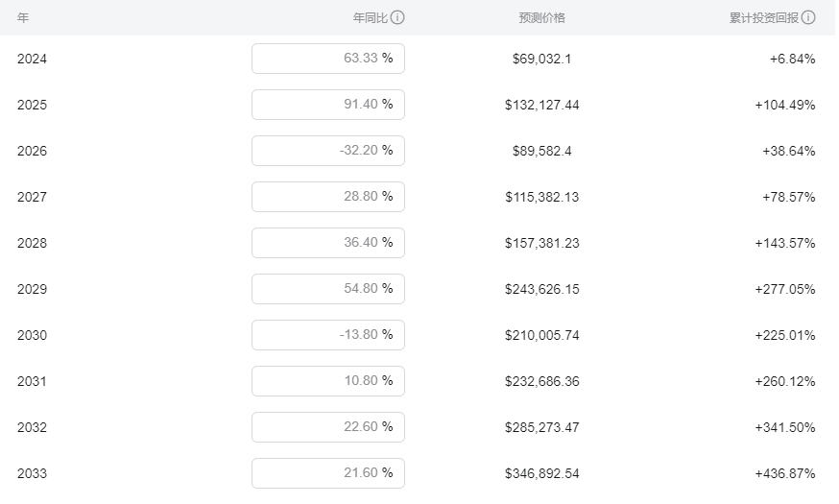Click the 2026 rate box with -32.20
Screen dimensions: 839x504
click(328, 151)
